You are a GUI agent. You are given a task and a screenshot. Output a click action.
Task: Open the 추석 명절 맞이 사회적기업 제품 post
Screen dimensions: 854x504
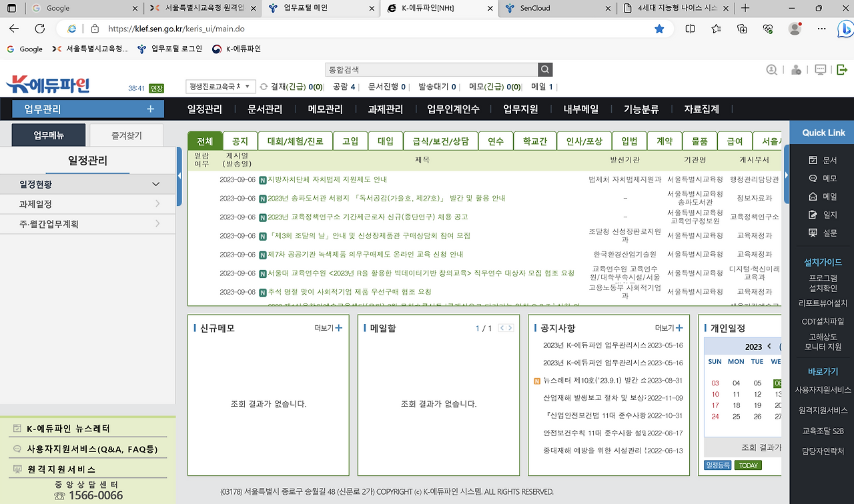tap(350, 292)
